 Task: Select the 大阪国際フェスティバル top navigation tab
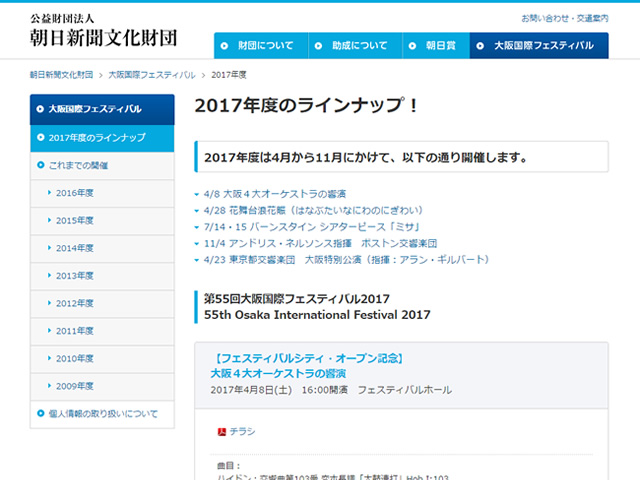[539, 46]
